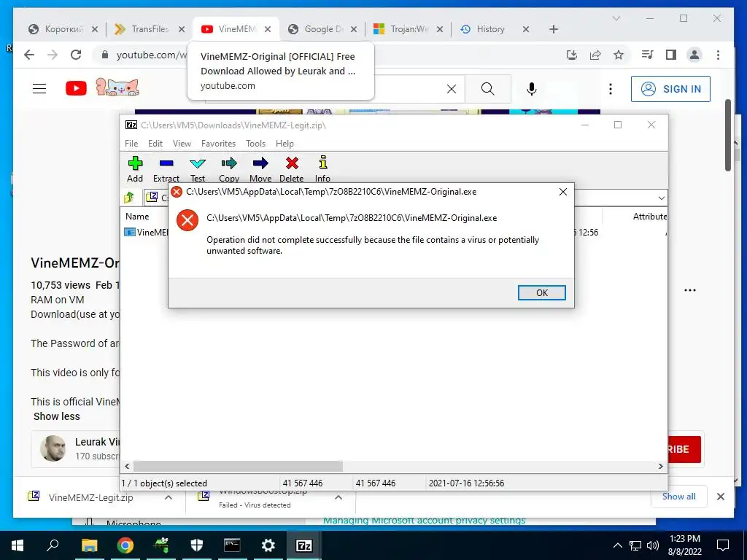Click the Extract icon in 7-Zip toolbar
The width and height of the screenshot is (747, 560).
coord(166,163)
